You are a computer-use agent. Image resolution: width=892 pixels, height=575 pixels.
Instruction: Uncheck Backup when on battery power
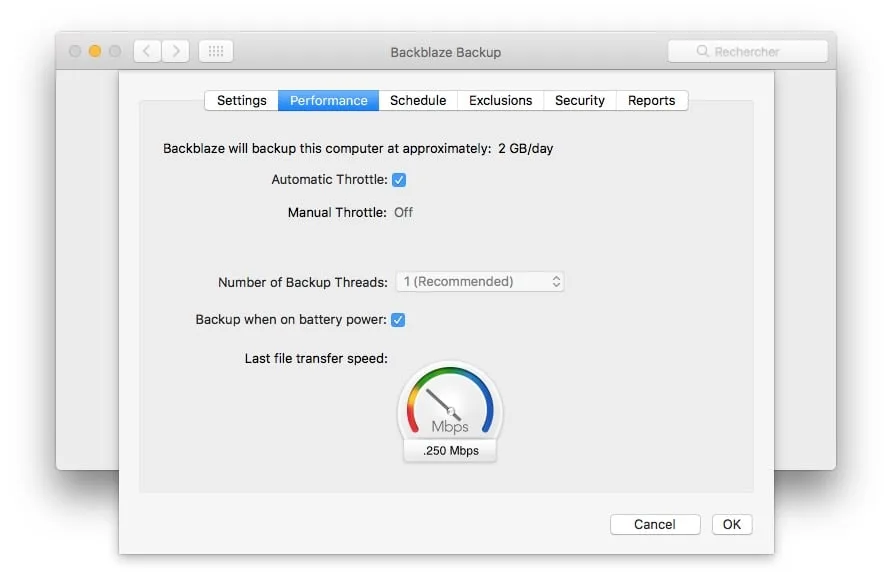coord(398,320)
